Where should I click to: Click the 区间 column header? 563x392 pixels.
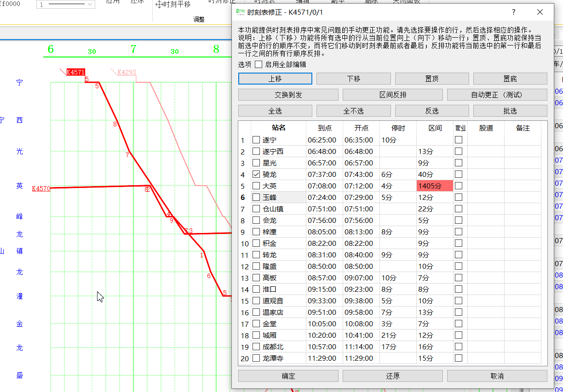(435, 128)
